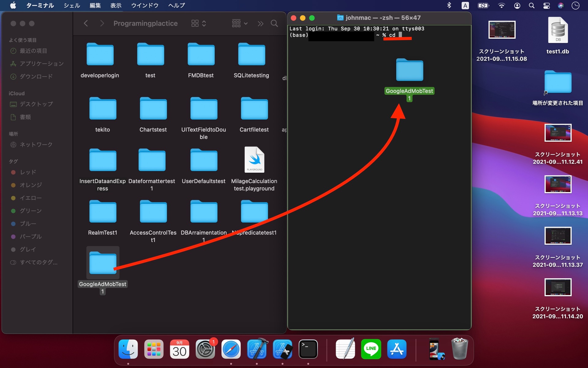Image resolution: width=588 pixels, height=368 pixels.
Task: Open 書類 in Finder sidebar
Action: pos(21,117)
